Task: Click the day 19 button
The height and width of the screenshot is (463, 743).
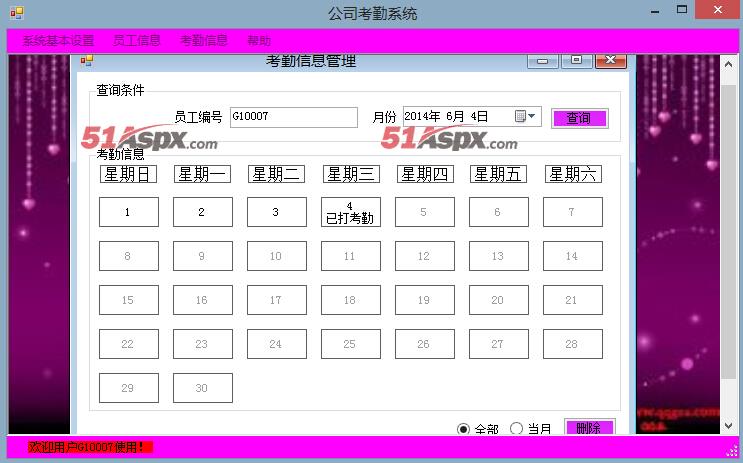Action: (x=425, y=300)
